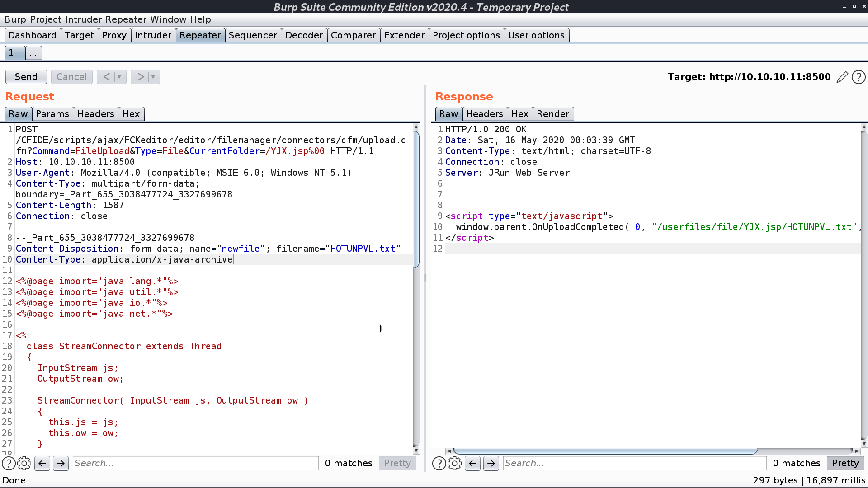
Task: Open Response search help icon
Action: click(439, 464)
